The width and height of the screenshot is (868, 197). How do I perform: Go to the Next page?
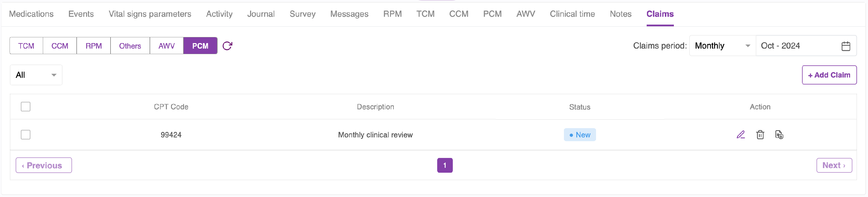pos(834,165)
